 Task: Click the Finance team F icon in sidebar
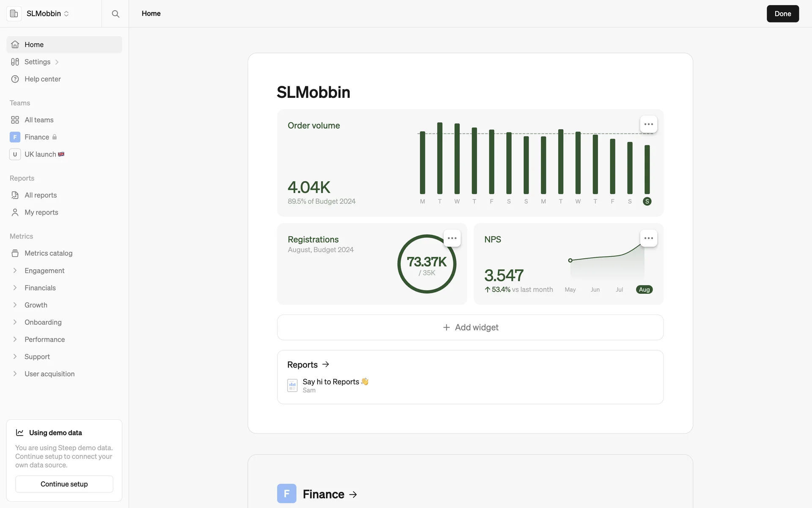click(15, 137)
